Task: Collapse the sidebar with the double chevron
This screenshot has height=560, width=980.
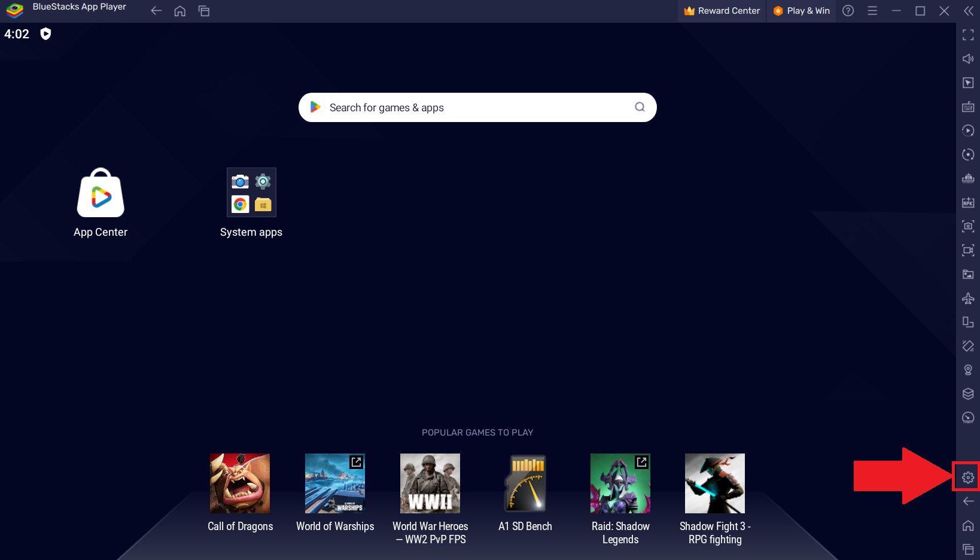Action: 968,11
